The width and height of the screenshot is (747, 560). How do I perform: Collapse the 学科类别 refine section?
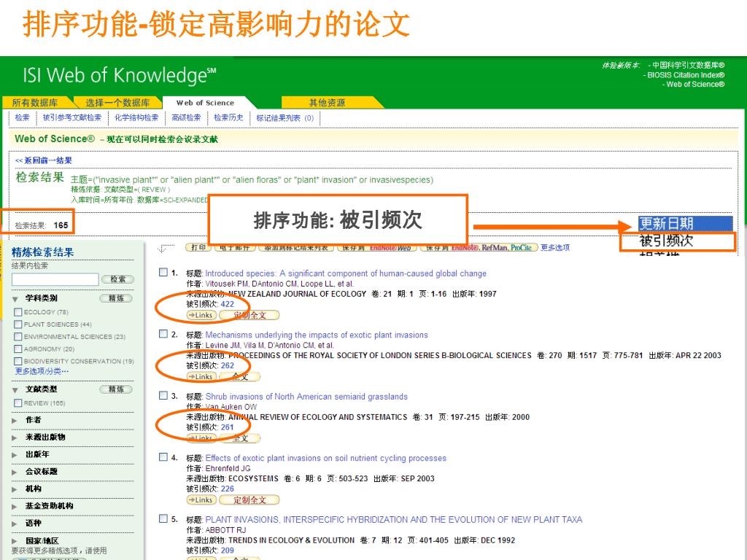(x=15, y=299)
